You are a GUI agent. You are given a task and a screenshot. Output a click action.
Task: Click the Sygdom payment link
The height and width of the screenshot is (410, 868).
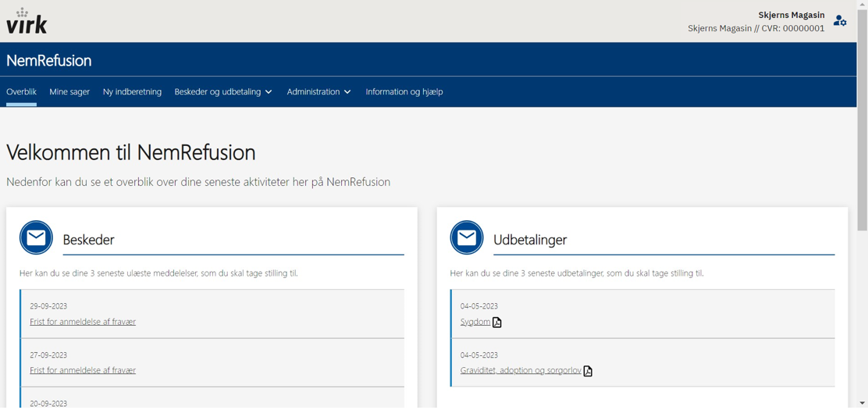pos(475,322)
